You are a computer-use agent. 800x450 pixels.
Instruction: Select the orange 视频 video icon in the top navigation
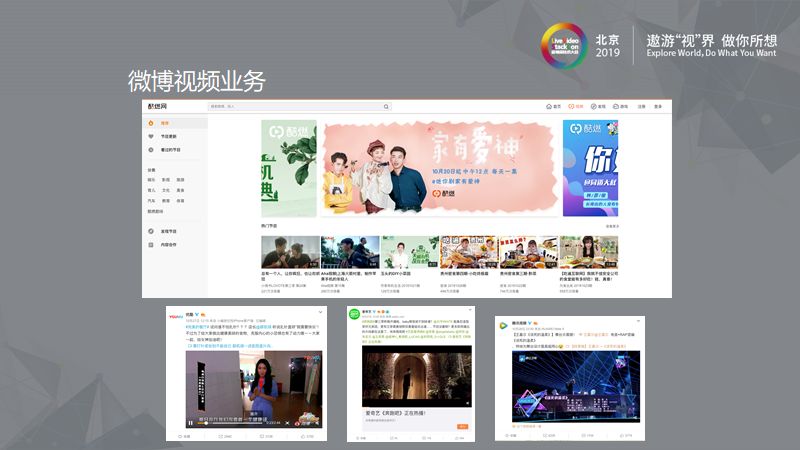click(571, 107)
